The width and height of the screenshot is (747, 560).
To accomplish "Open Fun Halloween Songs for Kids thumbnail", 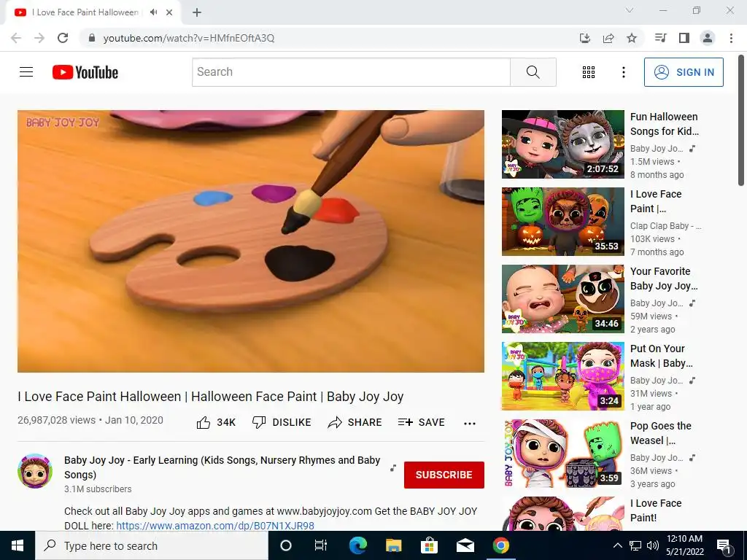I will click(x=562, y=144).
